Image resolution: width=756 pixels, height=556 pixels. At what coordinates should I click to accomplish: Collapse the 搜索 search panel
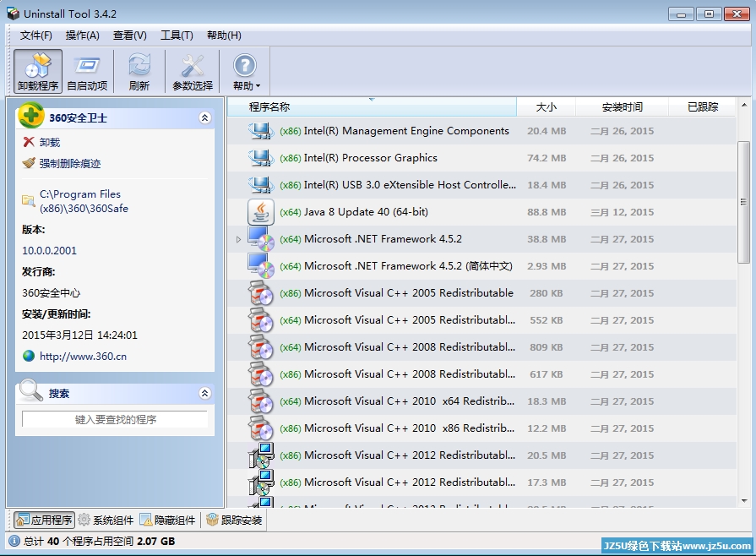(204, 393)
